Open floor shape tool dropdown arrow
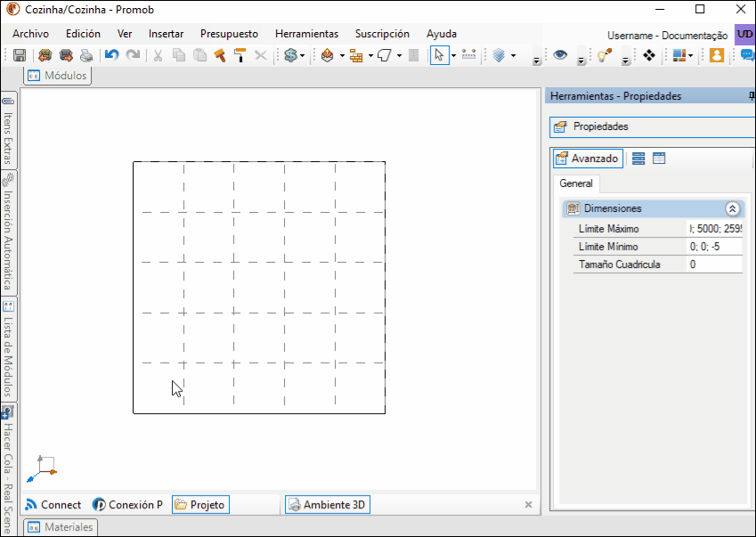This screenshot has width=756, height=537. (x=399, y=56)
